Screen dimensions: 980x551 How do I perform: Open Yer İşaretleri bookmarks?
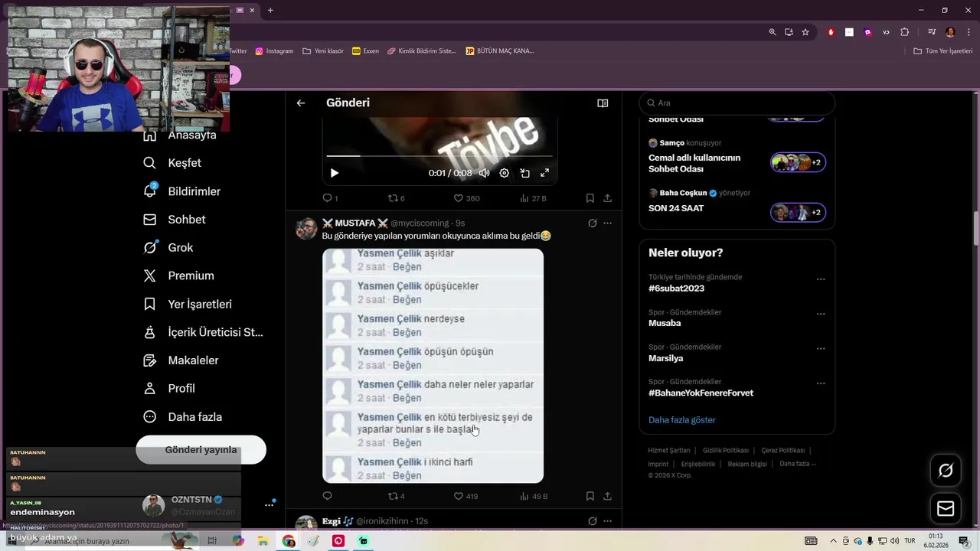[188, 304]
